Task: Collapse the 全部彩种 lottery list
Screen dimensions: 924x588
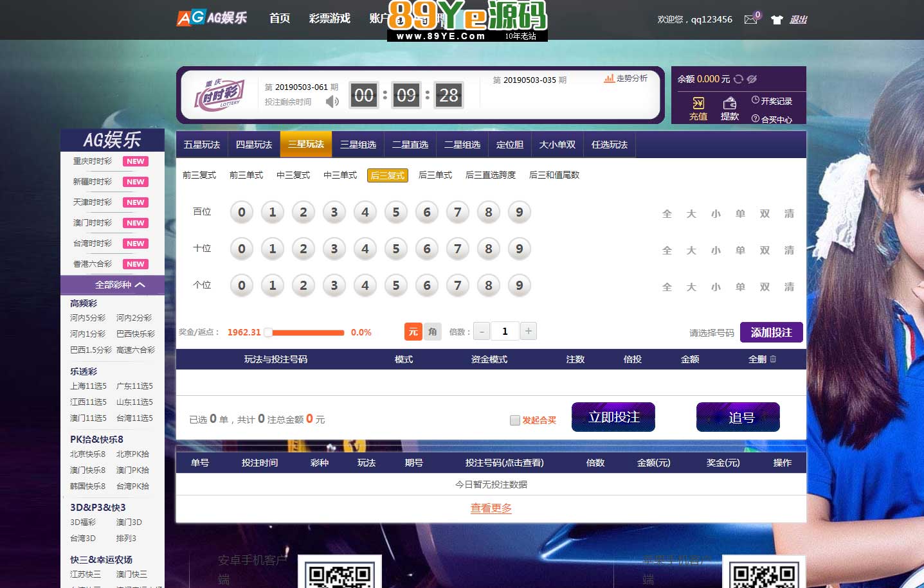Action: tap(120, 285)
